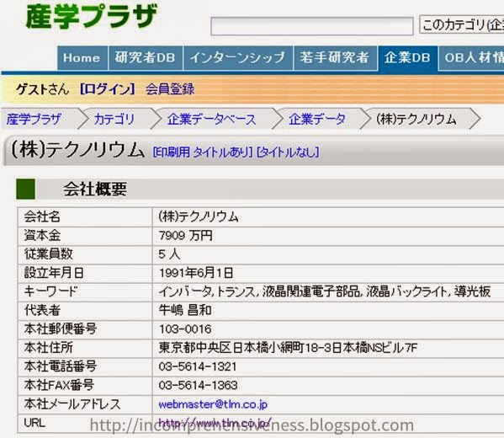Open print view タイトルなし
This screenshot has width=504, height=438.
(x=288, y=152)
